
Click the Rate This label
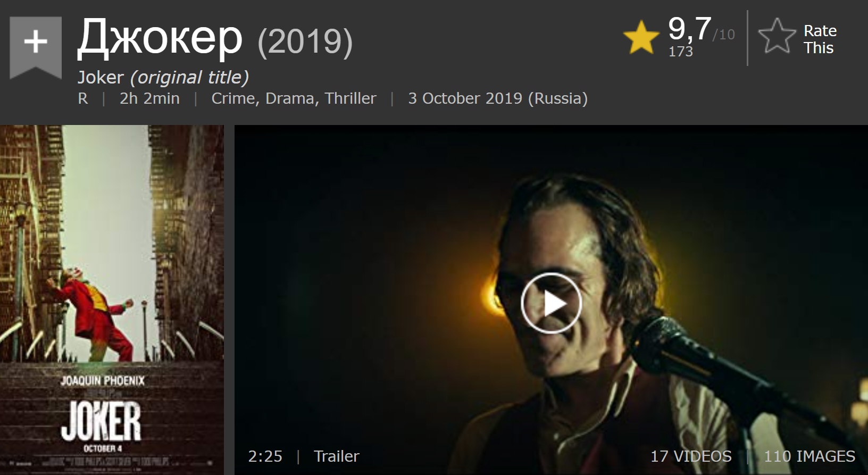820,39
